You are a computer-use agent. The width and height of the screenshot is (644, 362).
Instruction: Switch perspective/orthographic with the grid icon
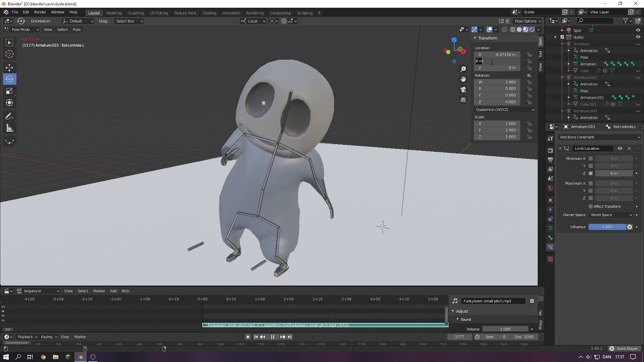(463, 100)
